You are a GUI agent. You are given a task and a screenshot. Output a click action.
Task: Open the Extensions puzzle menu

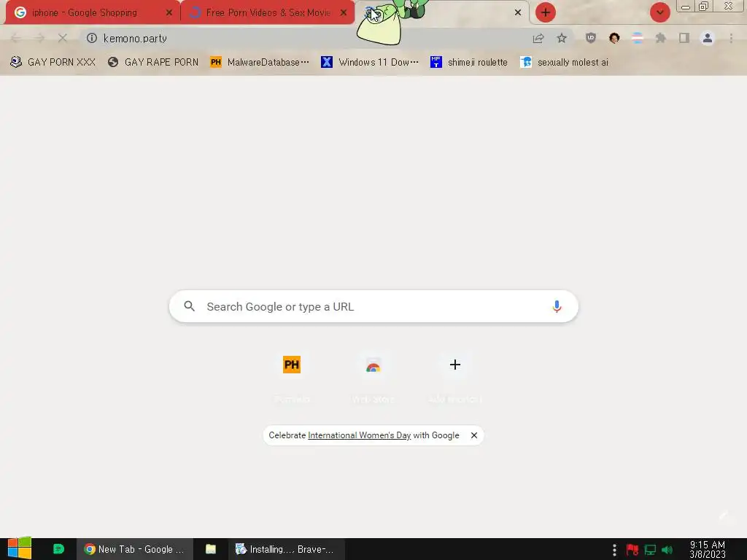(661, 38)
